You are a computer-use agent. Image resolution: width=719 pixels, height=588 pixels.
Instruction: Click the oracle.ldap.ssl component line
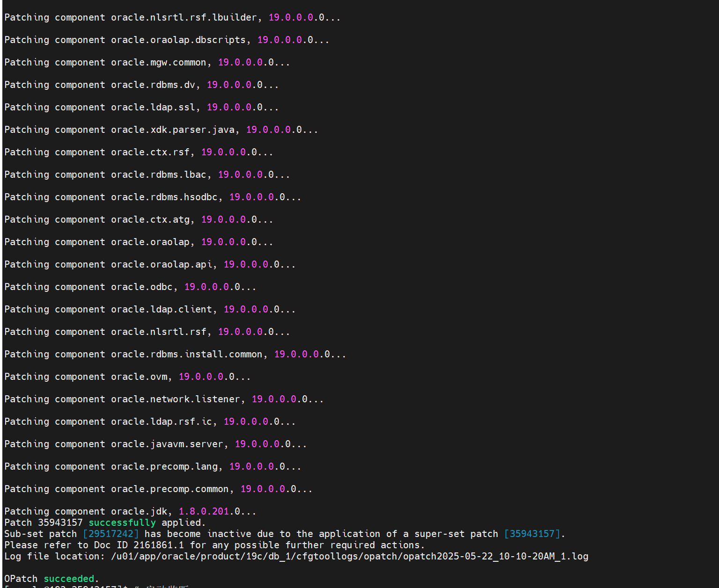coord(141,107)
